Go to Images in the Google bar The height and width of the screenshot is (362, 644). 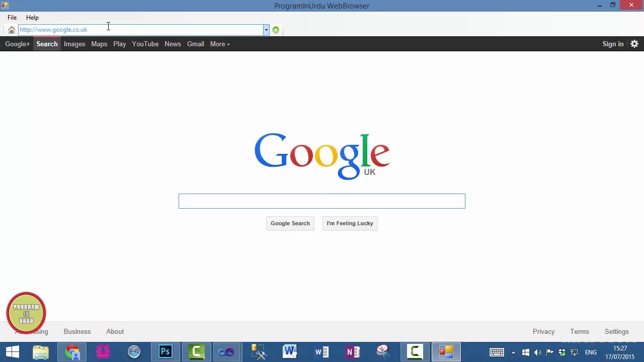[x=74, y=44]
